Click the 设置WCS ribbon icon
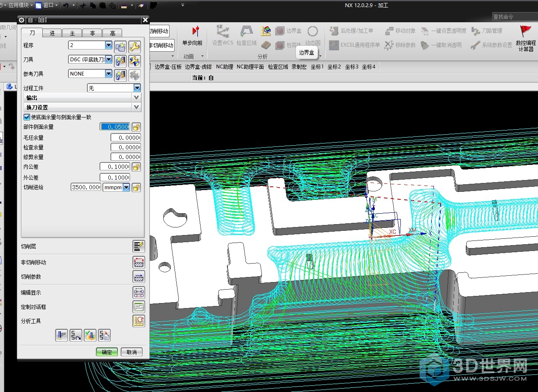 click(x=222, y=31)
